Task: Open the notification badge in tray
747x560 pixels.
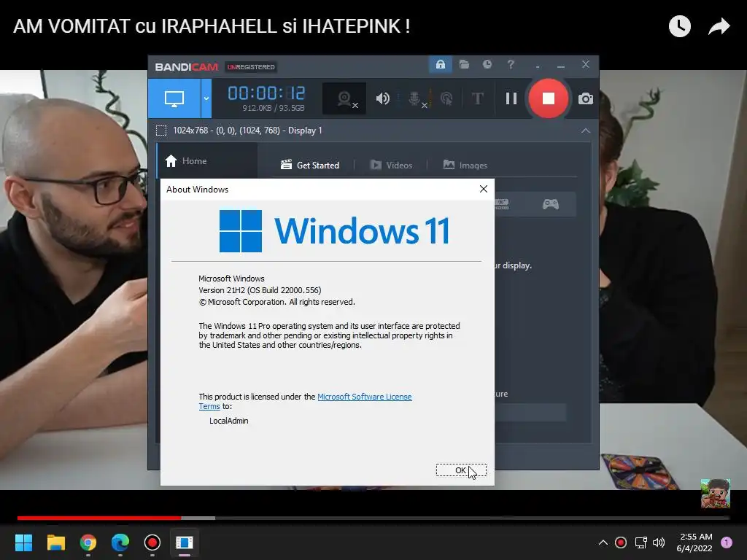Action: [x=726, y=542]
